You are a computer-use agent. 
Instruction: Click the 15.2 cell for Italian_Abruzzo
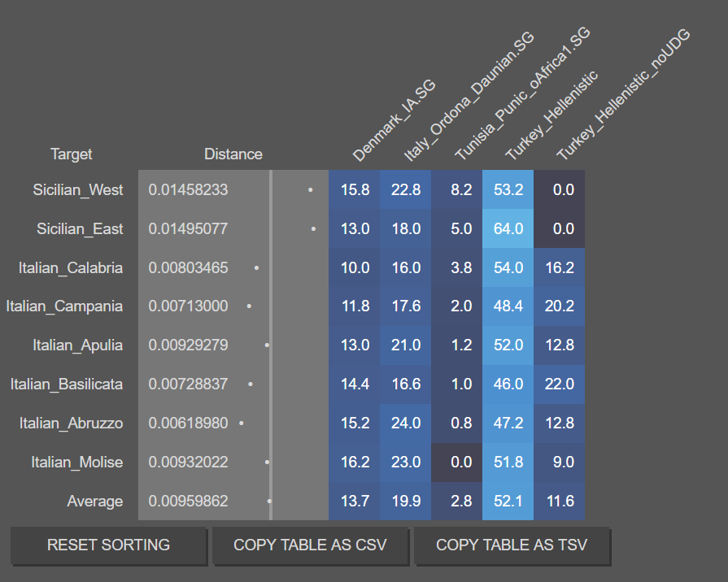point(355,423)
